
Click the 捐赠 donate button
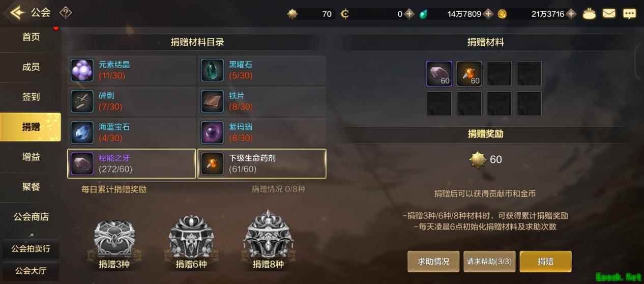[x=545, y=261]
